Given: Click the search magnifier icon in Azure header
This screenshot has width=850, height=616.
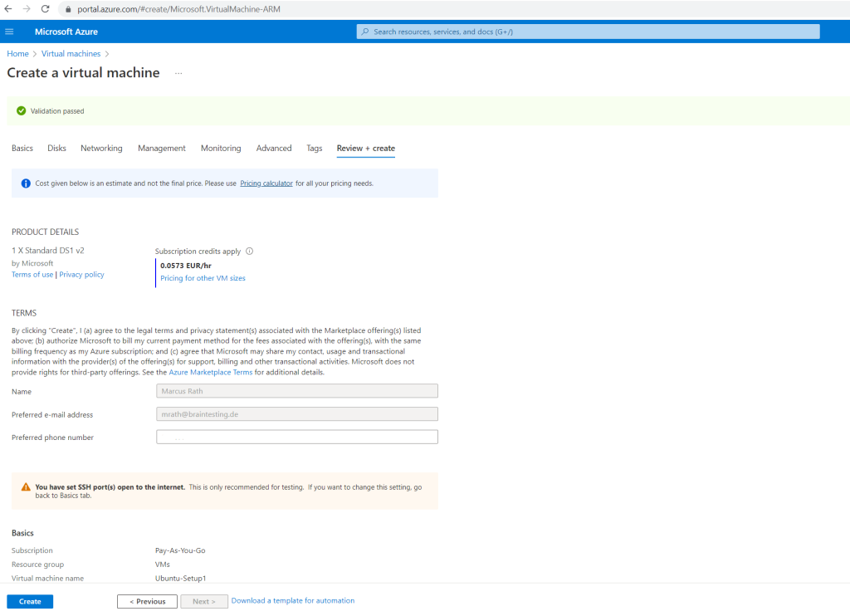Looking at the screenshot, I should pyautogui.click(x=365, y=32).
